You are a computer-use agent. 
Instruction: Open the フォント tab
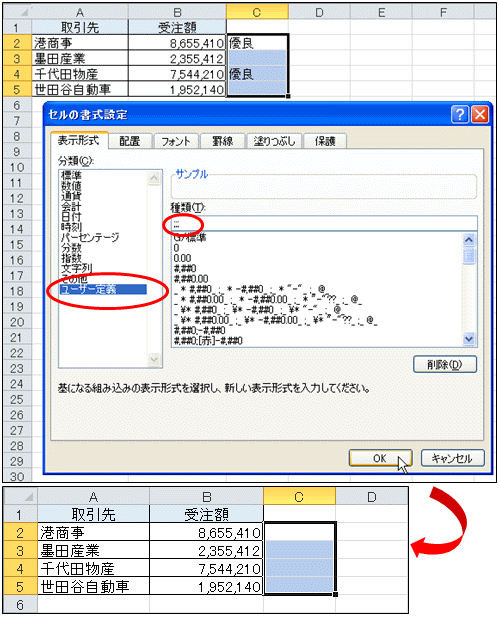(176, 141)
